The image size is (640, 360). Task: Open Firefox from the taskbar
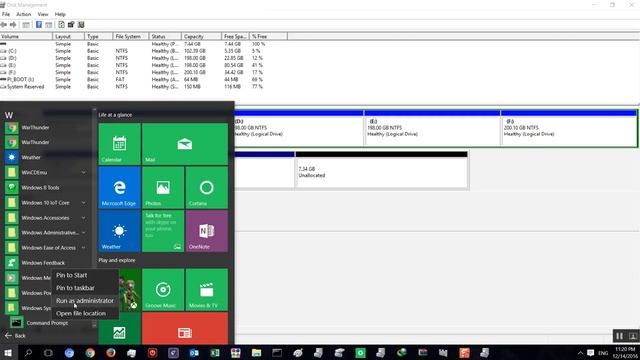click(111, 353)
